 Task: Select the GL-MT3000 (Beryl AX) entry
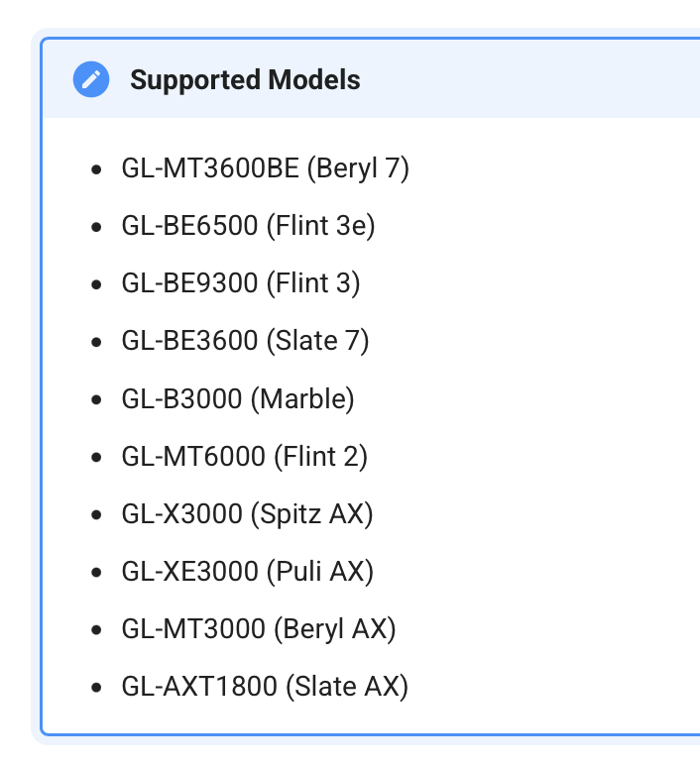259,628
